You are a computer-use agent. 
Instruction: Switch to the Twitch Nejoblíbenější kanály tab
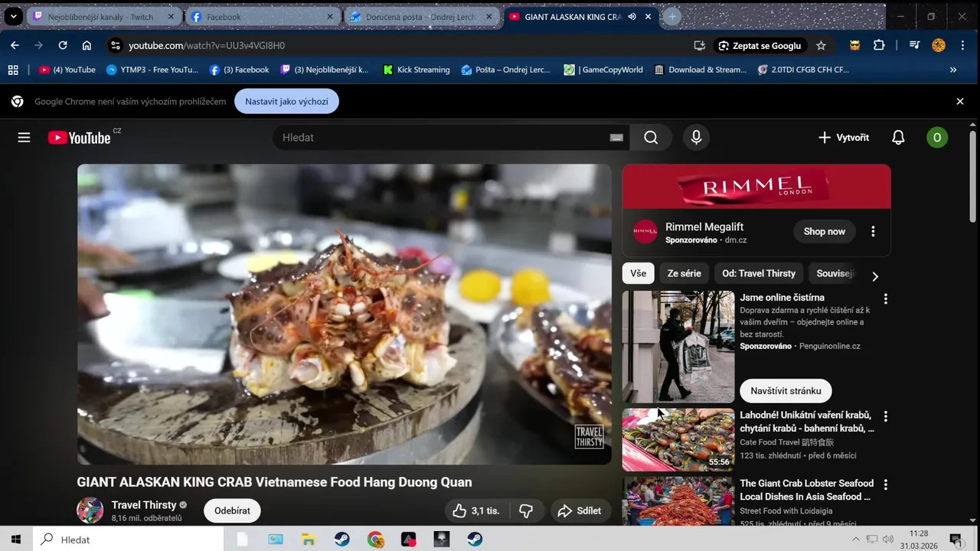pyautogui.click(x=103, y=17)
